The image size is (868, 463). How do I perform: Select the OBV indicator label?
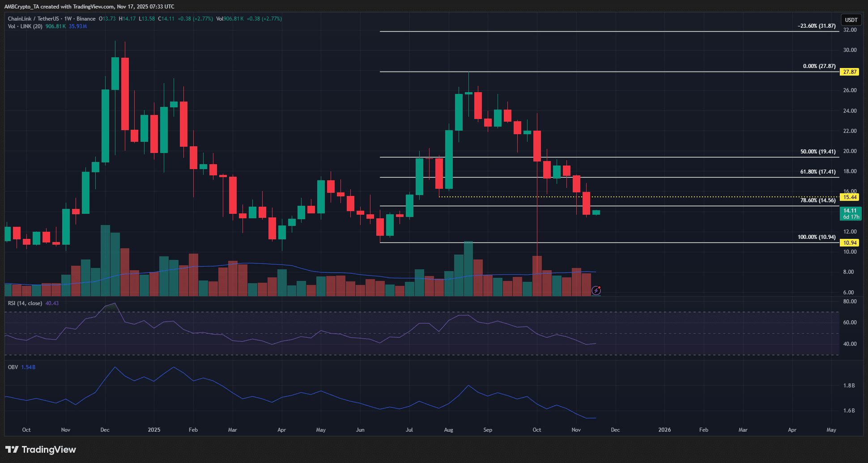pyautogui.click(x=13, y=367)
